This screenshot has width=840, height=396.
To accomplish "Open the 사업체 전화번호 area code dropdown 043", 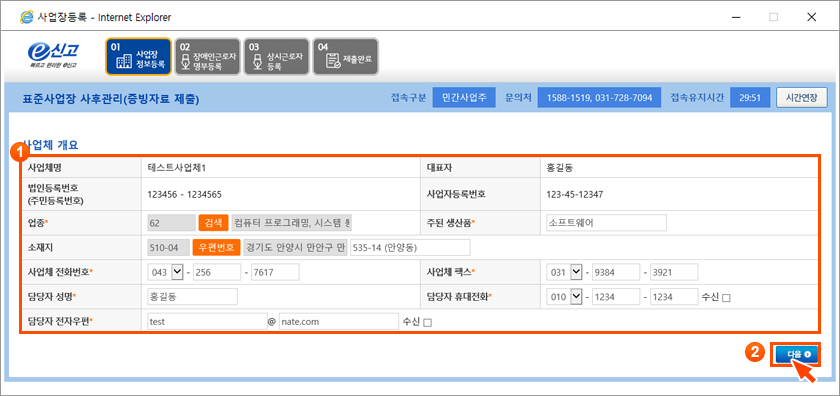I will 166,272.
